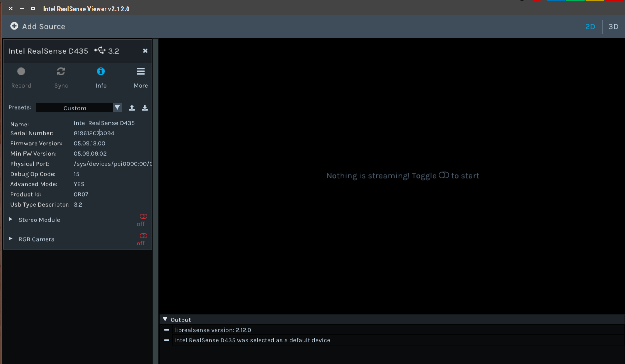This screenshot has height=364, width=625.
Task: Expand the RGB Camera section
Action: pos(11,239)
